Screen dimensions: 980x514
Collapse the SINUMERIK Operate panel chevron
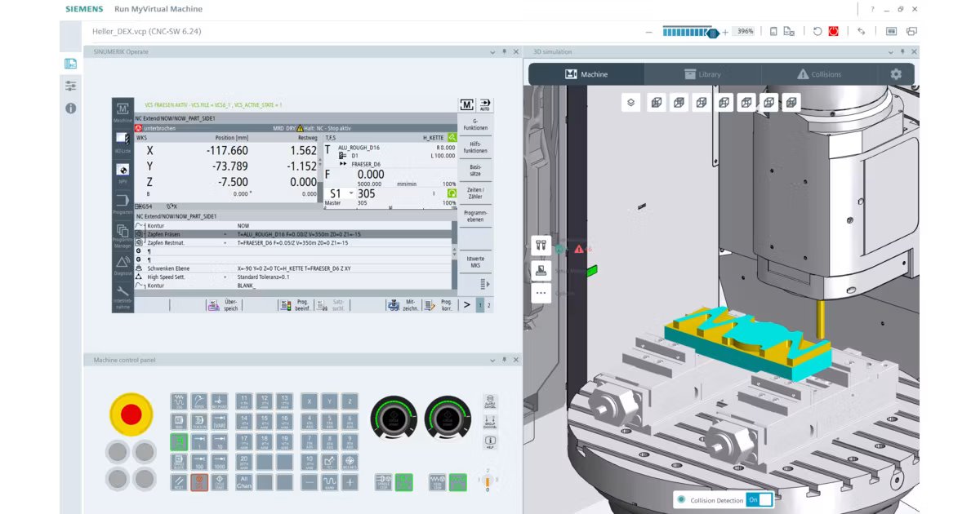coord(493,51)
